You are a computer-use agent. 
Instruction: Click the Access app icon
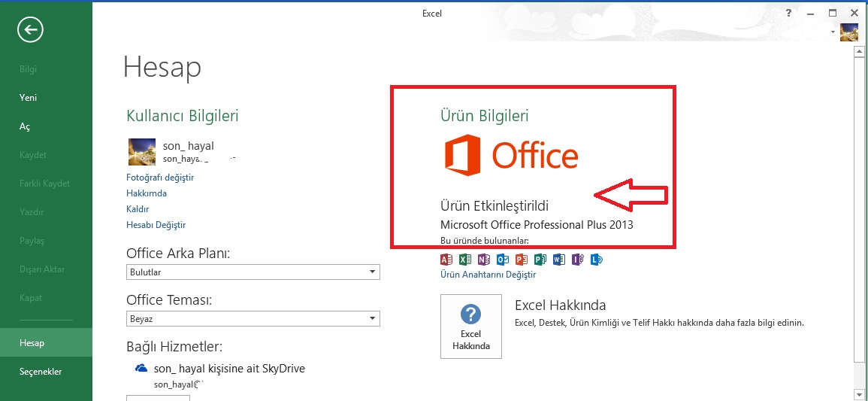point(446,259)
